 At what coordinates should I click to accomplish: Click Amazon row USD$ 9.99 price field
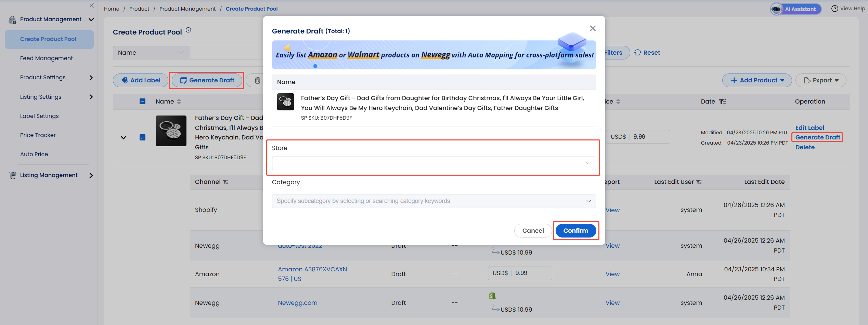pyautogui.click(x=520, y=273)
